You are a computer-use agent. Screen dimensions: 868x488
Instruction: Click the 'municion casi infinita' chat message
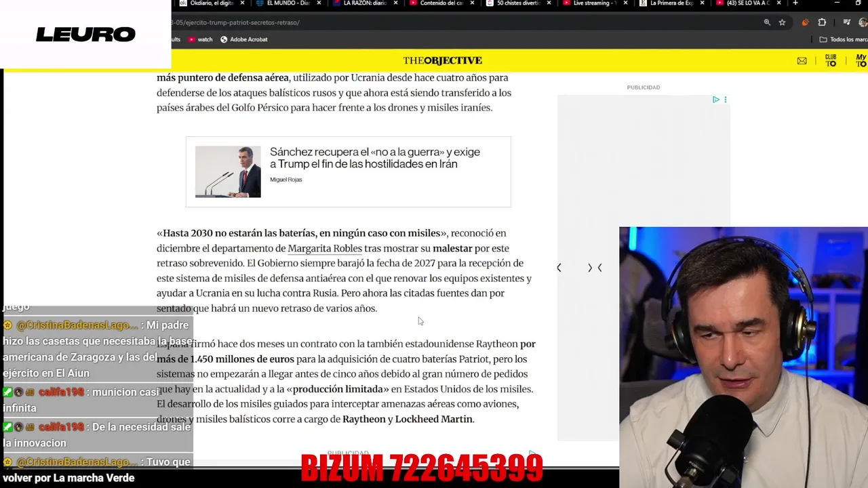82,400
